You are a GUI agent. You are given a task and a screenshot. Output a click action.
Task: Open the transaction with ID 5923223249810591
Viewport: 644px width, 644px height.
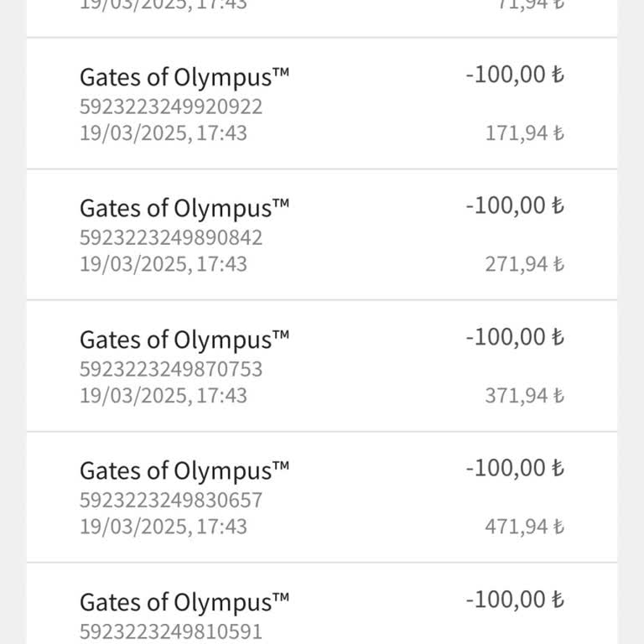171,631
